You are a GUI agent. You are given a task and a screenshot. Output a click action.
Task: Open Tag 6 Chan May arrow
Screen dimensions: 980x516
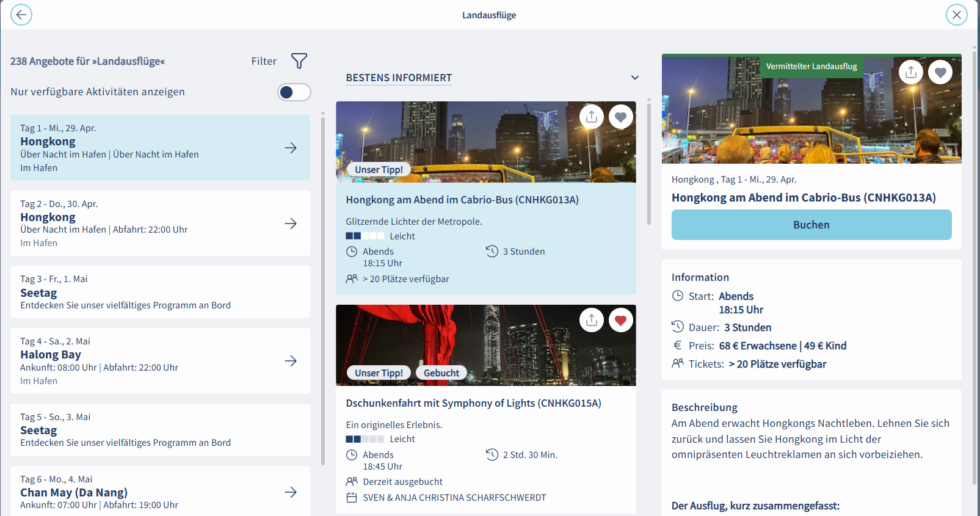point(291,492)
